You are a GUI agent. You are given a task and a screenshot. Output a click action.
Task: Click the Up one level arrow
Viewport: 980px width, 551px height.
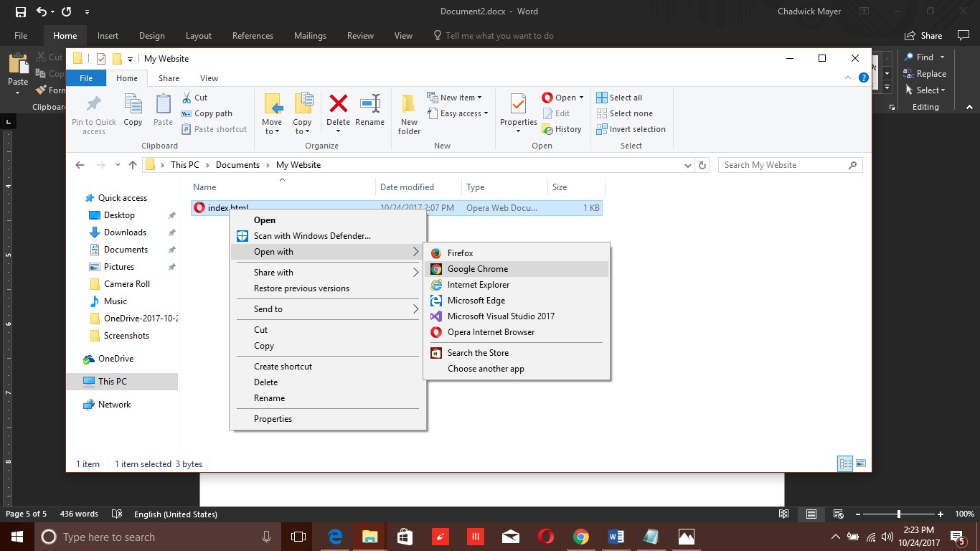tap(133, 165)
